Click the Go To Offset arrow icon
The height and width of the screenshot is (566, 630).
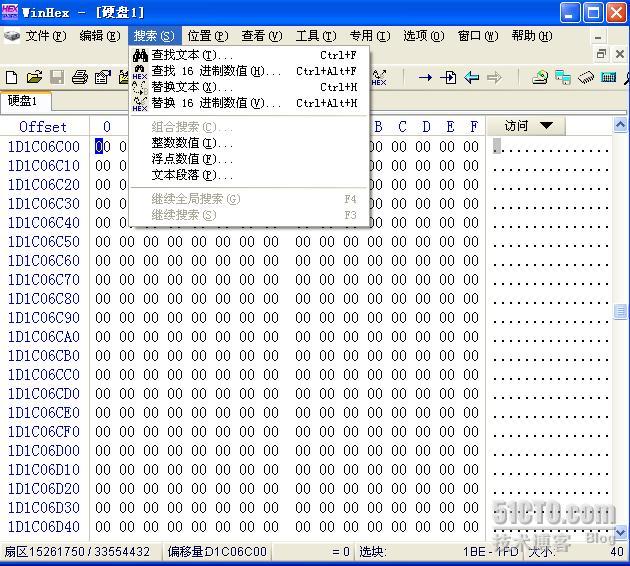425,77
